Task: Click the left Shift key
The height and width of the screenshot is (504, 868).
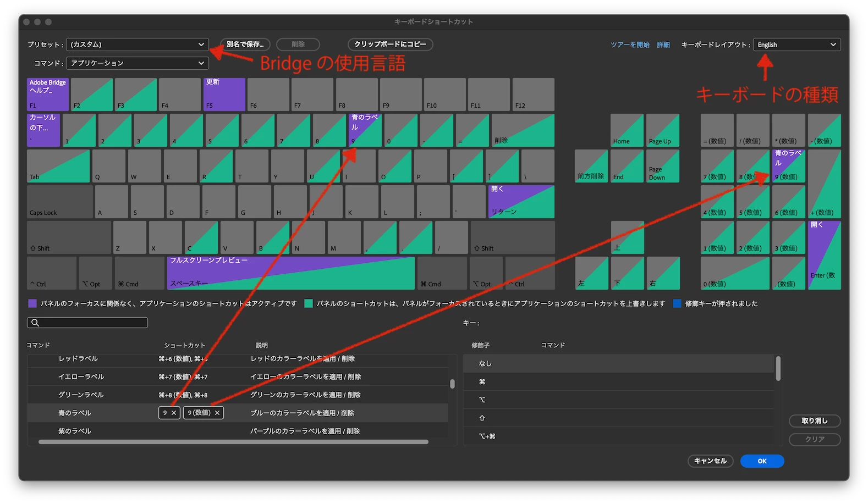Action: click(69, 237)
